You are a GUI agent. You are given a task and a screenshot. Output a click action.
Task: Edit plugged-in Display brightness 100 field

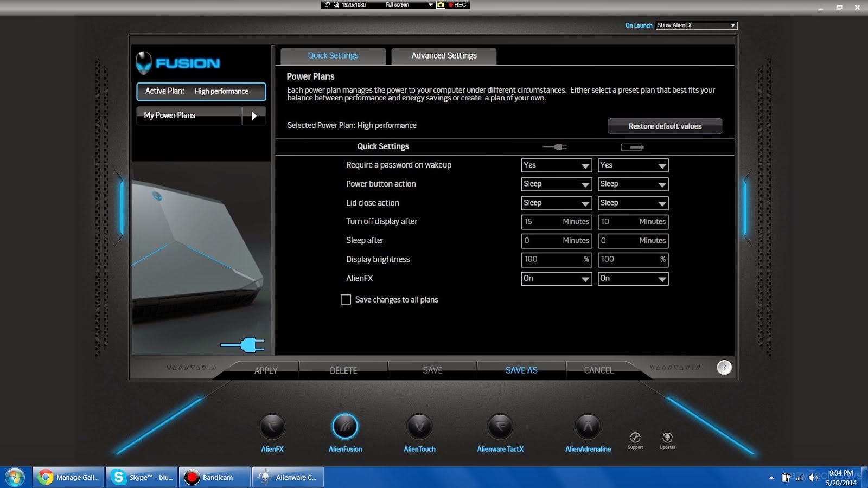coord(556,260)
